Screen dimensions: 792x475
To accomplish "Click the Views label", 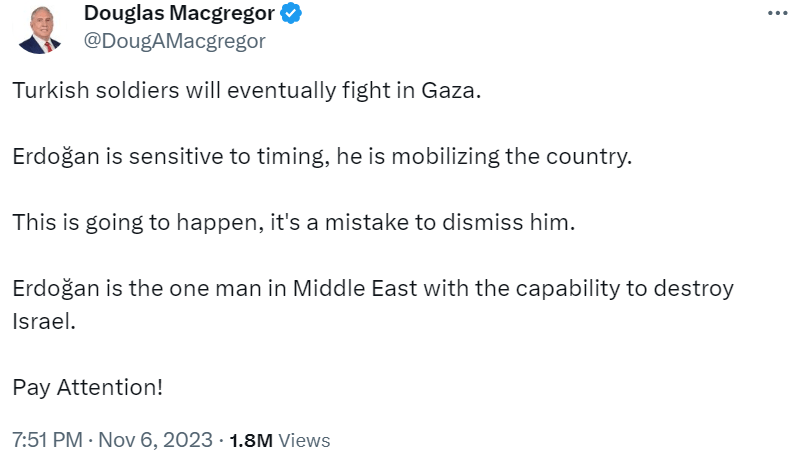I will tap(304, 440).
